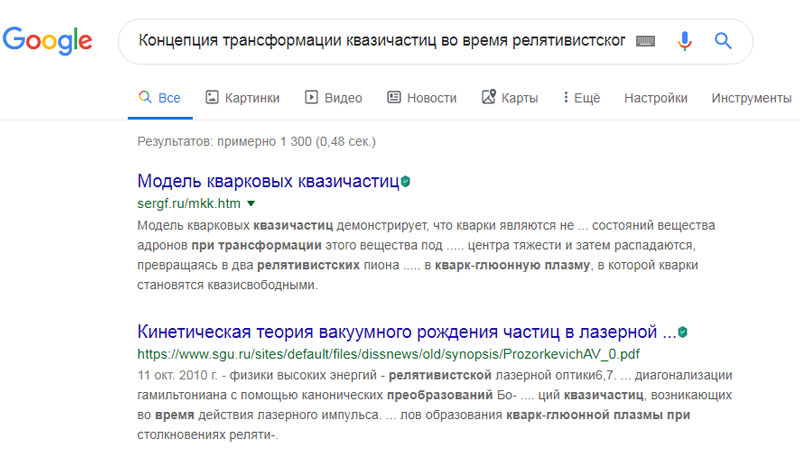Screen dimensions: 800x471
Task: Click snippet date 11 окт. 2010 г.
Action: [178, 375]
